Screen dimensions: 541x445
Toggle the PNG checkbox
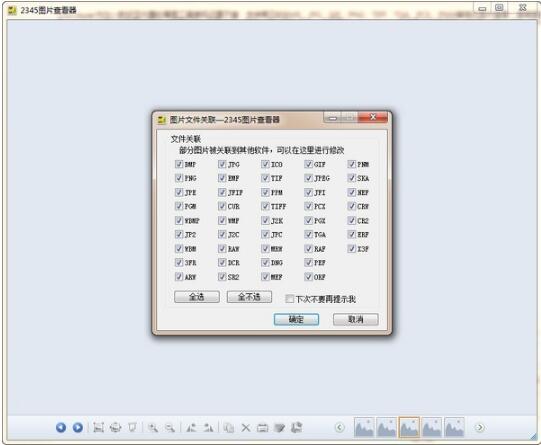click(x=179, y=178)
